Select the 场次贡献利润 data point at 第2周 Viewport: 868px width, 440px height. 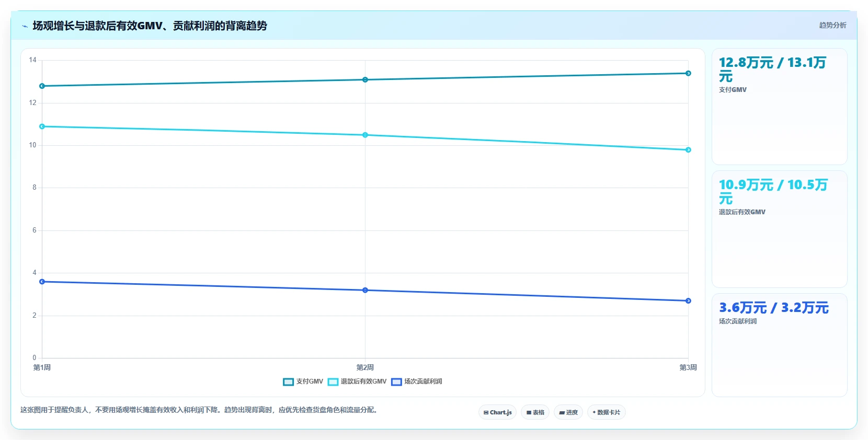click(365, 290)
